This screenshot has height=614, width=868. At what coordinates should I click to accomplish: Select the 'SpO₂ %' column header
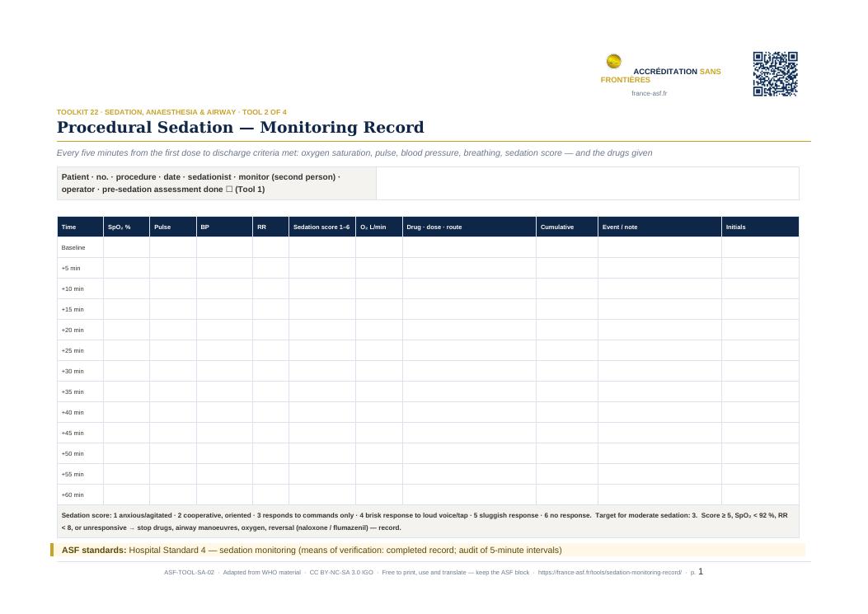click(x=126, y=227)
